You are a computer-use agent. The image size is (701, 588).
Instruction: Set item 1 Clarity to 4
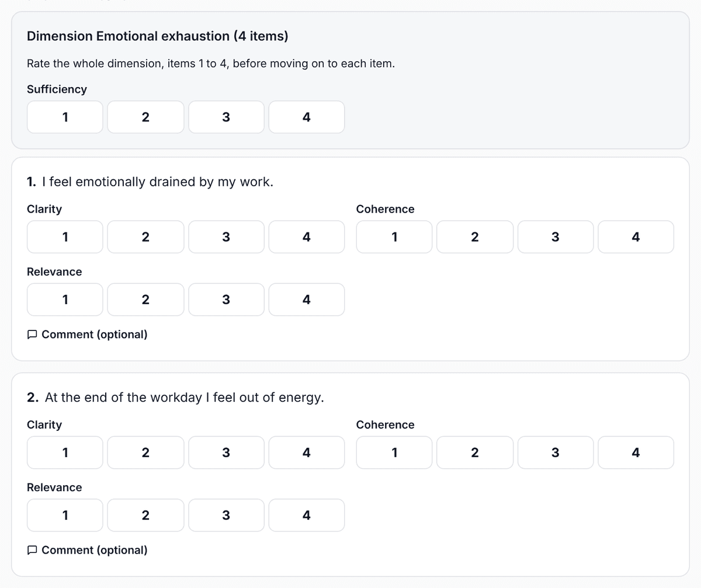307,236
